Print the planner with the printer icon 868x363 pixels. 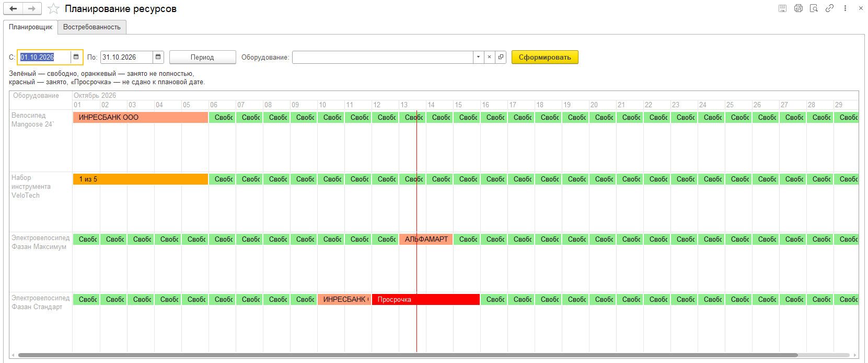(798, 8)
